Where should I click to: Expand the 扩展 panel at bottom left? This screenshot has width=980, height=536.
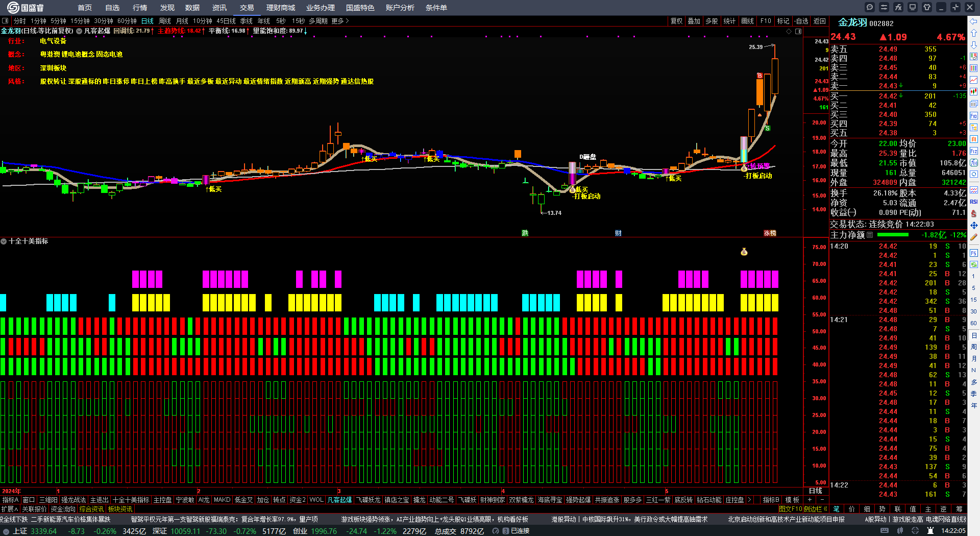(10, 509)
